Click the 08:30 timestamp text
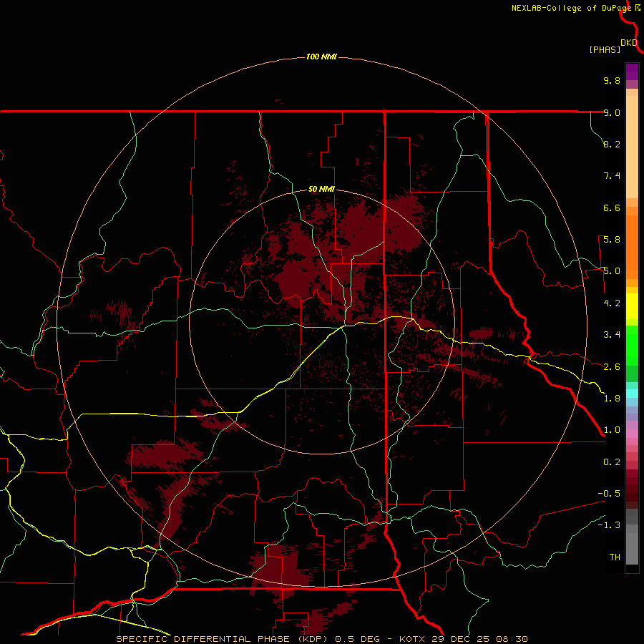Screen dimensions: 644x644 (x=512, y=639)
